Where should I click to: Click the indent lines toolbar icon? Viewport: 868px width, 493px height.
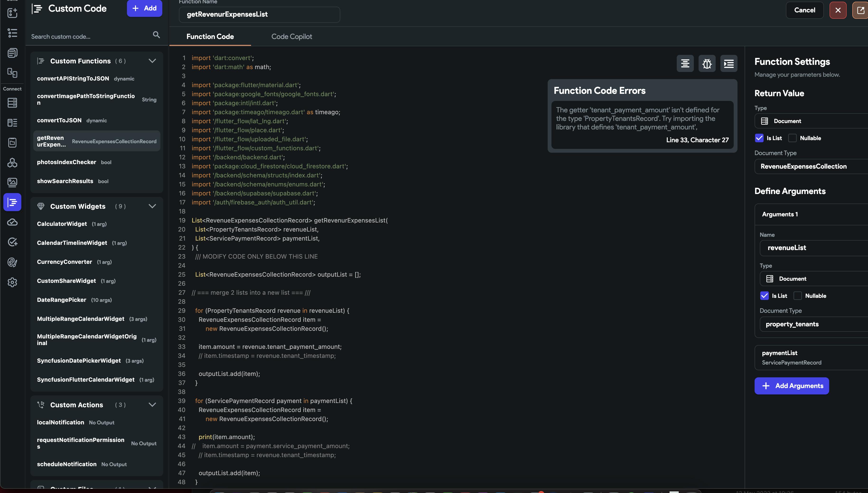tap(729, 63)
